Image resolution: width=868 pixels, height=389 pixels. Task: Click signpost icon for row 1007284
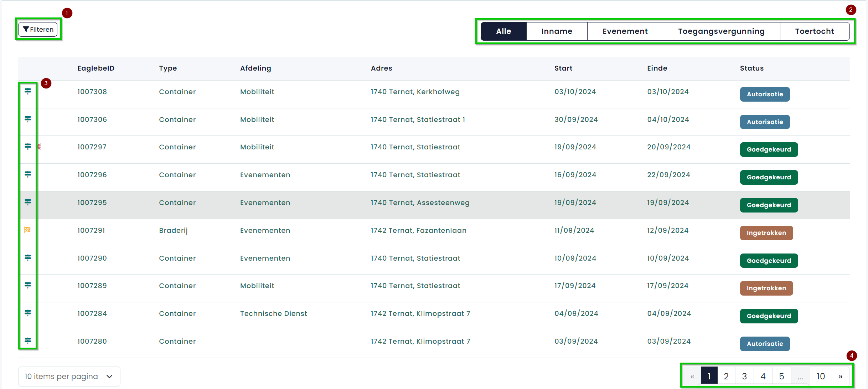[x=28, y=313]
